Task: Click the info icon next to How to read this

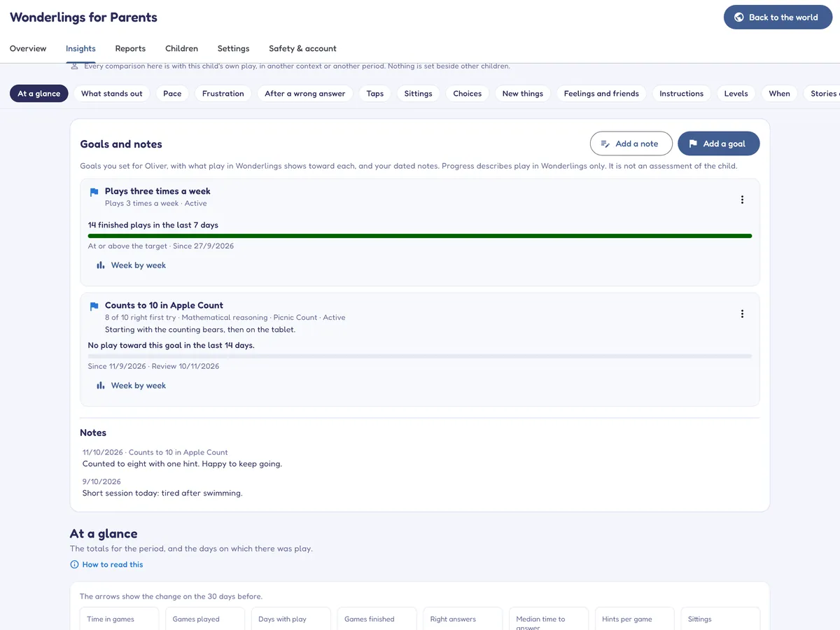Action: point(74,564)
